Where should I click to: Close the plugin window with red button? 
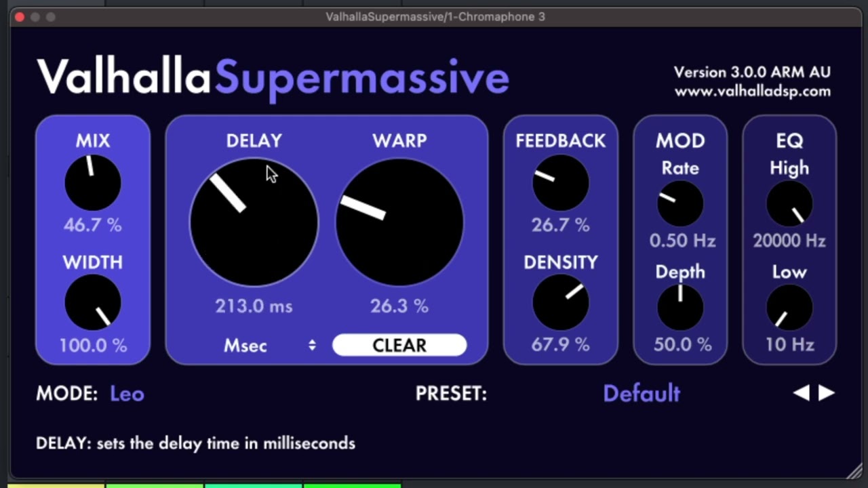point(20,16)
